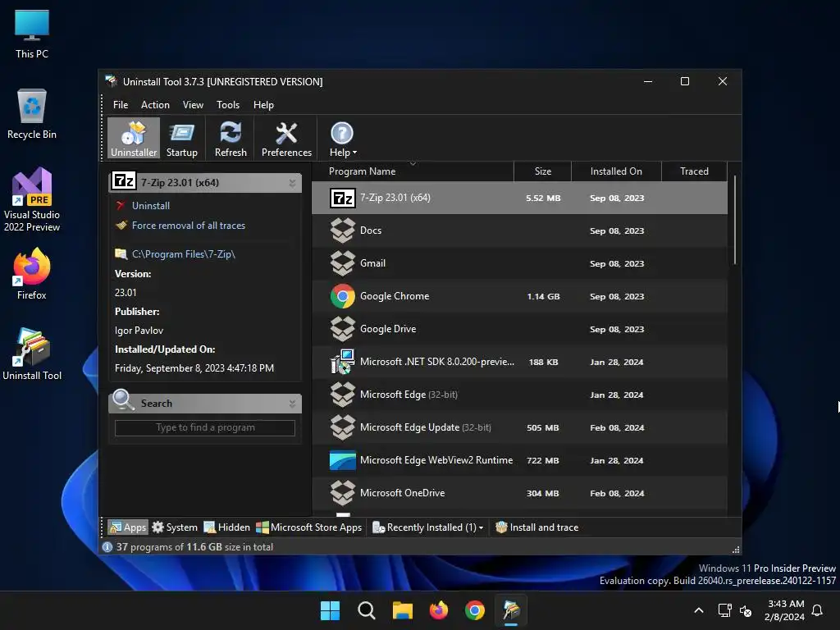Show hidden system tray icons
Image resolution: width=840 pixels, height=630 pixels.
(x=699, y=610)
